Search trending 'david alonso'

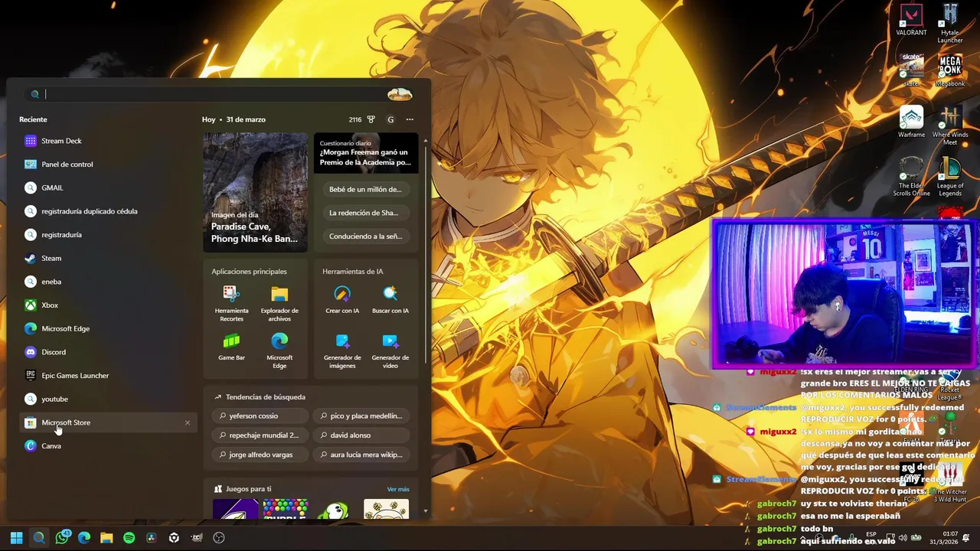pos(361,435)
